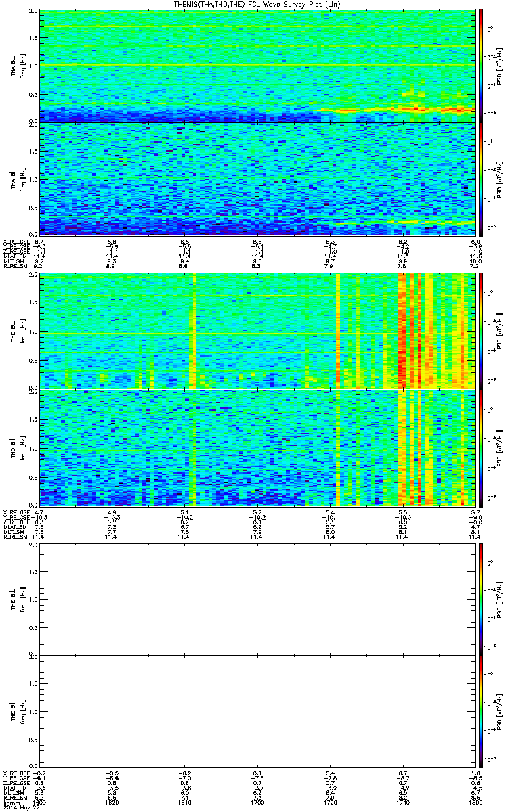Click the empty THE BL plot panel

click(257, 598)
